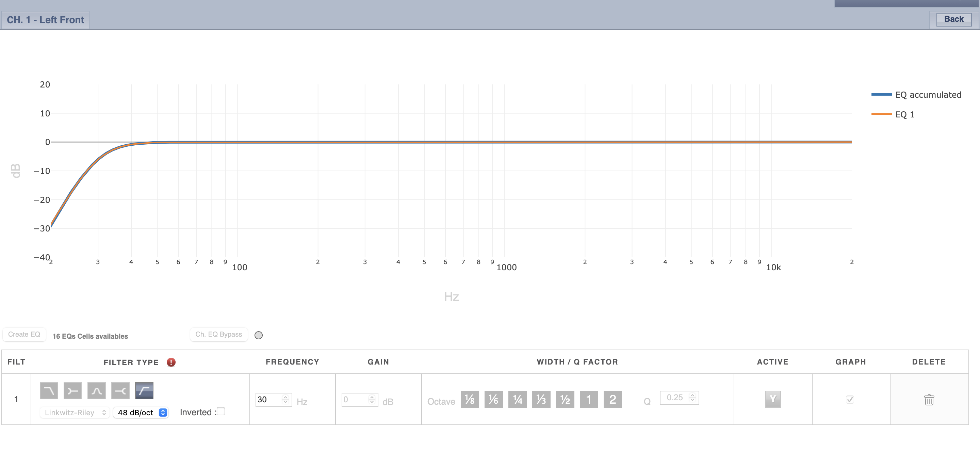Select the peak bell filter icon
Viewport: 980px width, 452px height.
(x=97, y=390)
